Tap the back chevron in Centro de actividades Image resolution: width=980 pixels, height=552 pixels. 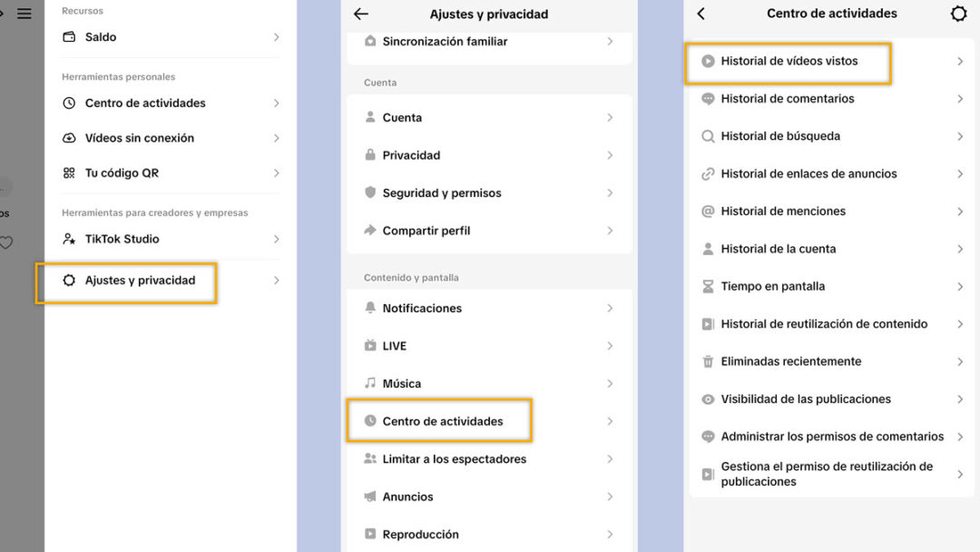[701, 13]
